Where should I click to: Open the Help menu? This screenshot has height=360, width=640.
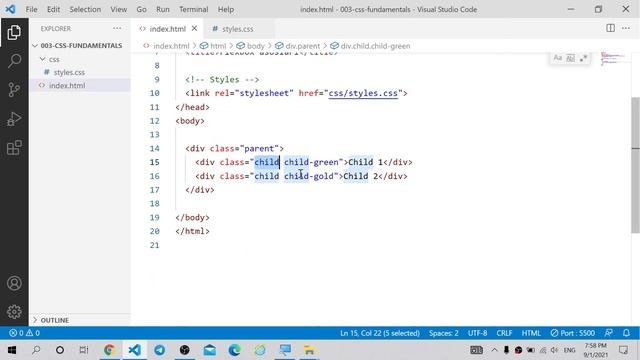225,9
